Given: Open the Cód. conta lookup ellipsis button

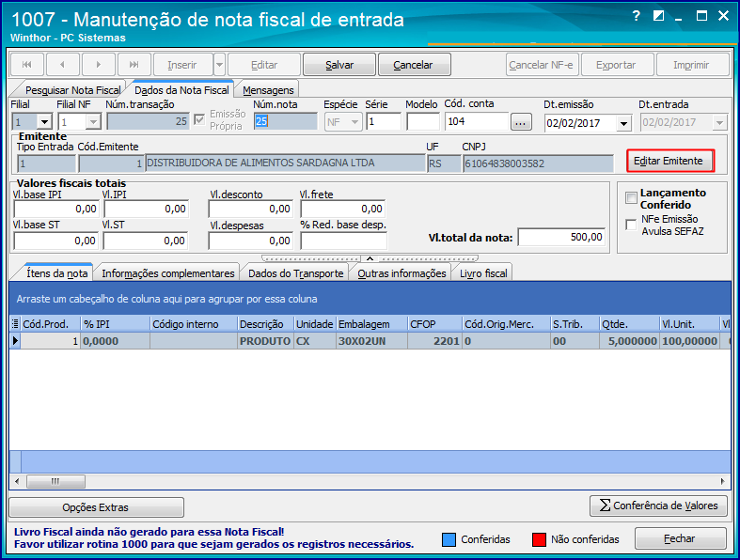Looking at the screenshot, I should [521, 122].
